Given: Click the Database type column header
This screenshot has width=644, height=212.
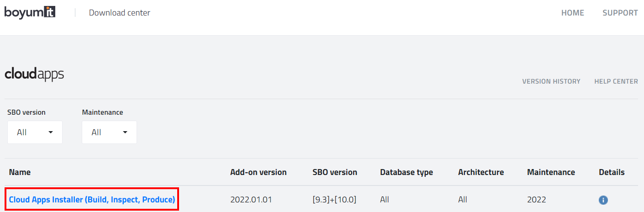Looking at the screenshot, I should [406, 172].
